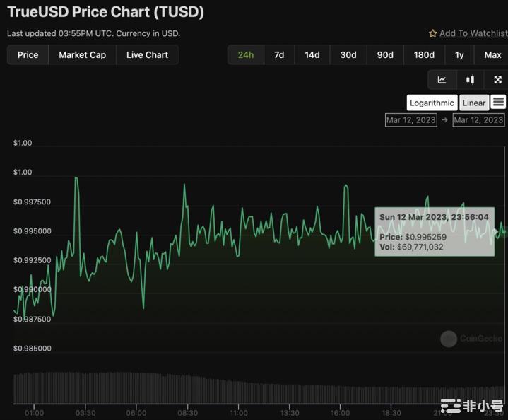Click Add To Watchlist link

(x=473, y=33)
